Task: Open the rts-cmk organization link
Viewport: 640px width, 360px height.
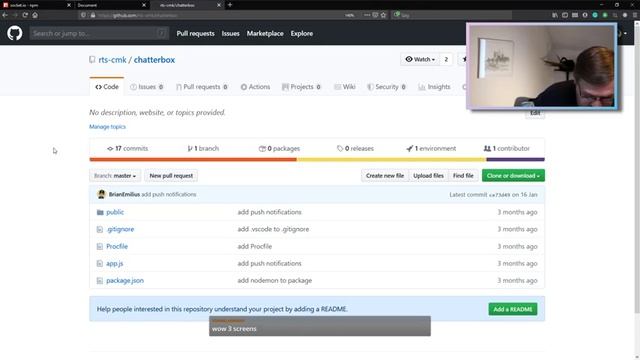Action: 112,60
